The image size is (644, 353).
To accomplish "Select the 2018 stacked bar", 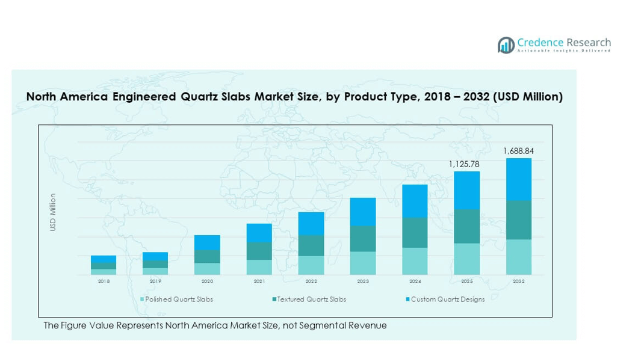I will coord(104,265).
